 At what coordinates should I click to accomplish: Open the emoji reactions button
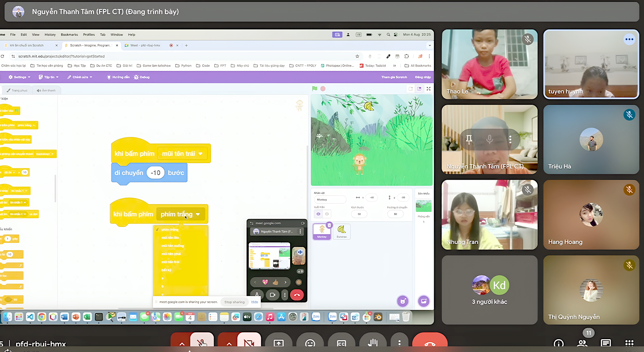pos(310,343)
